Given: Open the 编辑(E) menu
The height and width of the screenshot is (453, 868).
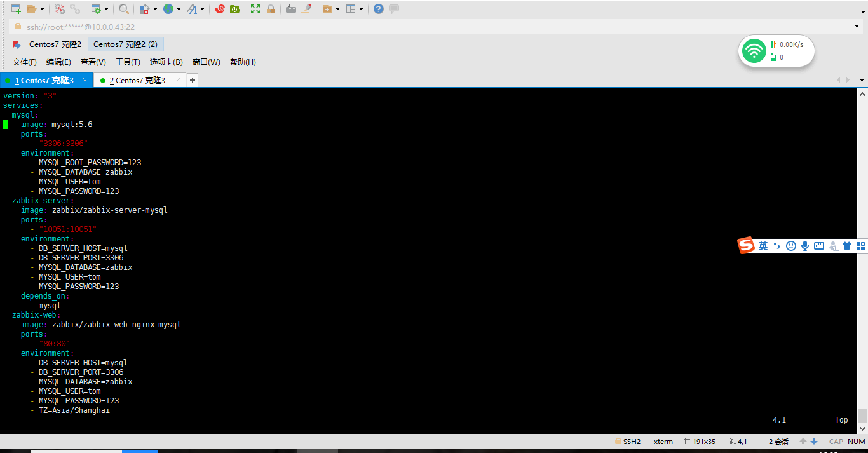Looking at the screenshot, I should 58,62.
